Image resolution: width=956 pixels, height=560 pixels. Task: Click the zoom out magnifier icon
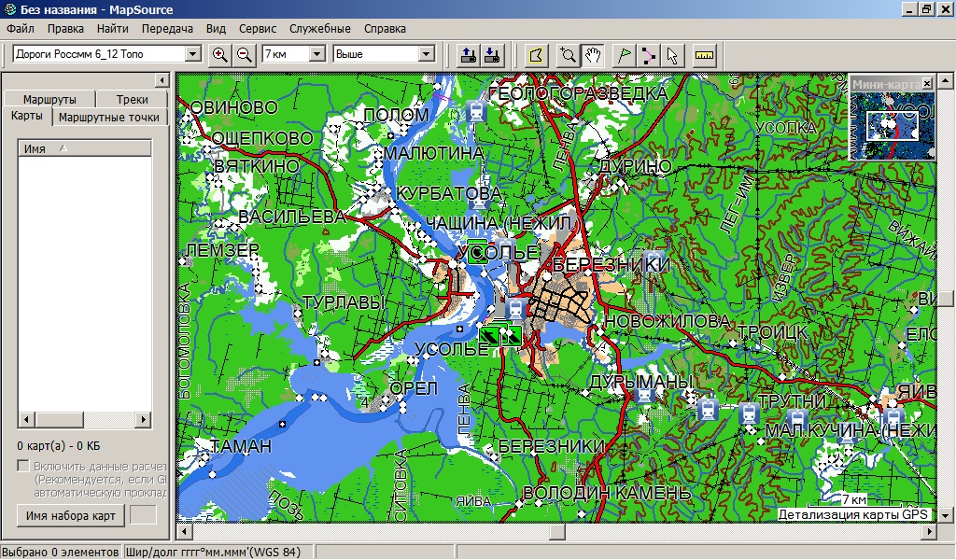(x=245, y=54)
